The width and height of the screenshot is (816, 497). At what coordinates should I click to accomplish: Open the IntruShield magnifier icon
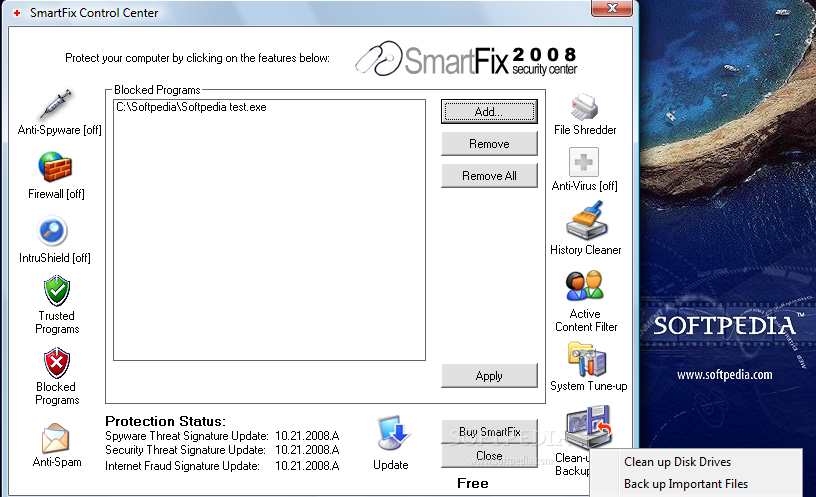click(x=53, y=231)
